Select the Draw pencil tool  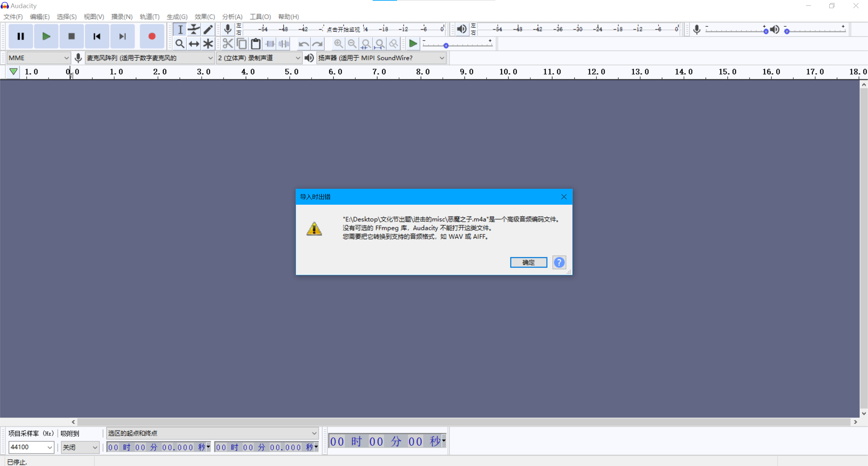208,29
